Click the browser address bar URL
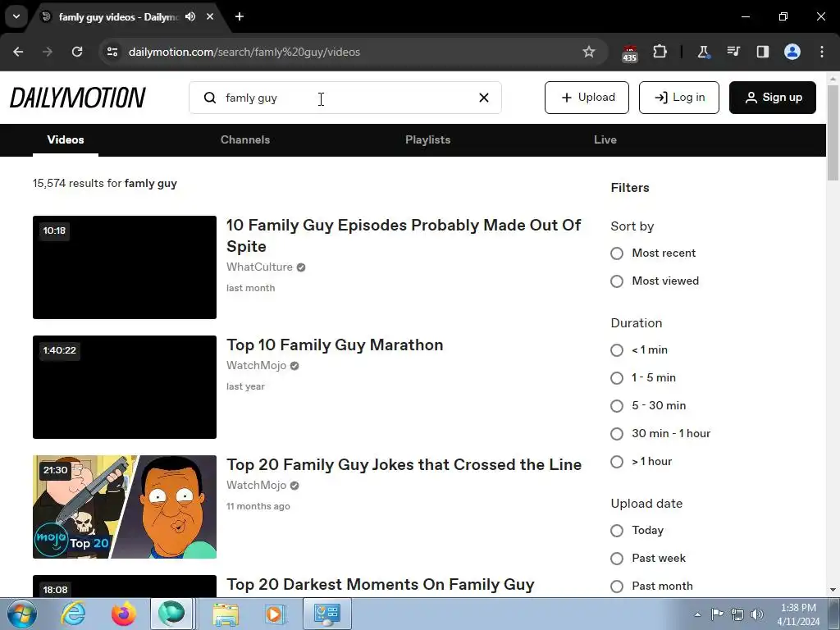Viewport: 840px width, 630px height. [244, 52]
